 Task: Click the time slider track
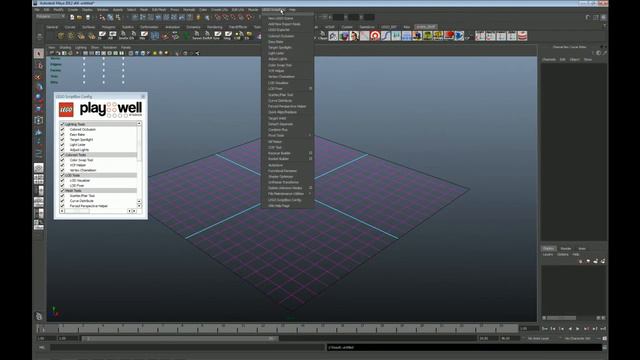click(278, 329)
